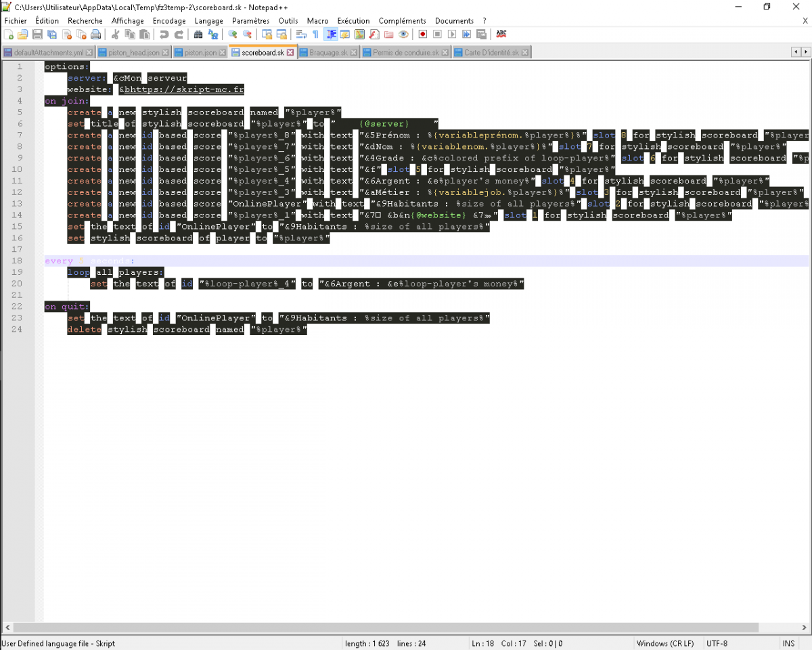Click UTF-8 encoding in status bar
The width and height of the screenshot is (812, 650).
pos(717,643)
